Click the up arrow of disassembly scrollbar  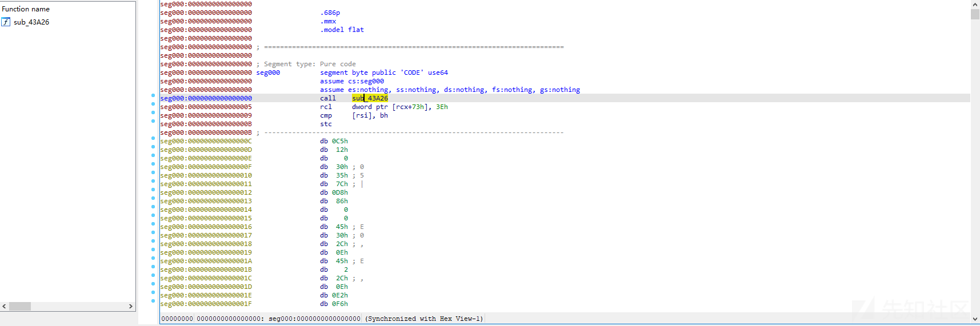pos(975,5)
